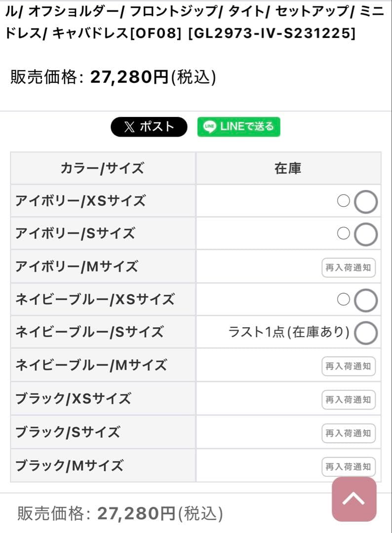Tap the pink scroll-to-top arrow
Viewport: 392px width, 533px height.
point(354,498)
